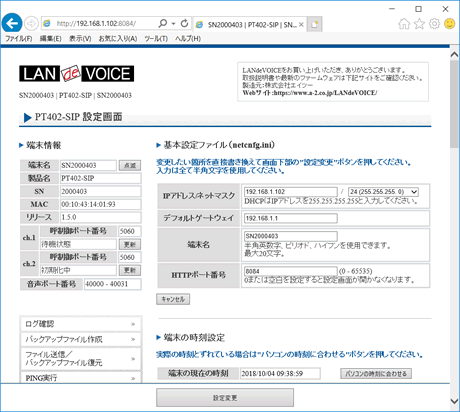The image size is (460, 412).
Task: Open the LANdeVOICE website link
Action: tap(325, 93)
